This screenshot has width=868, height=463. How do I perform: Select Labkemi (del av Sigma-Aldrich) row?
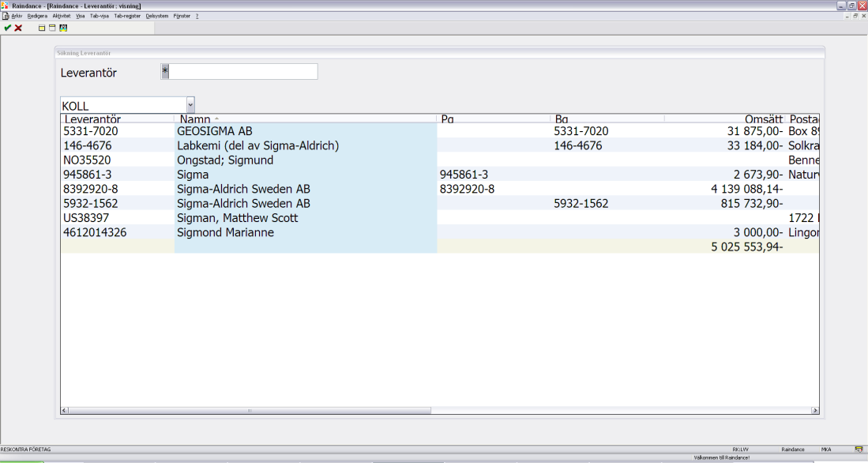coord(440,145)
